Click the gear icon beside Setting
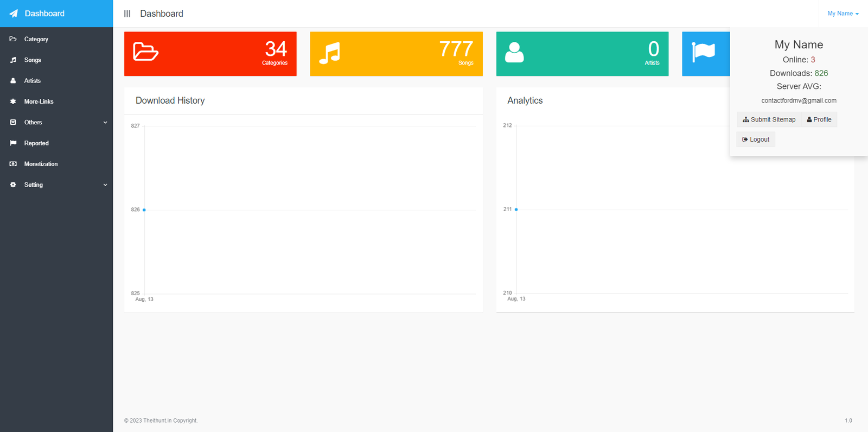The width and height of the screenshot is (868, 432). click(x=13, y=185)
